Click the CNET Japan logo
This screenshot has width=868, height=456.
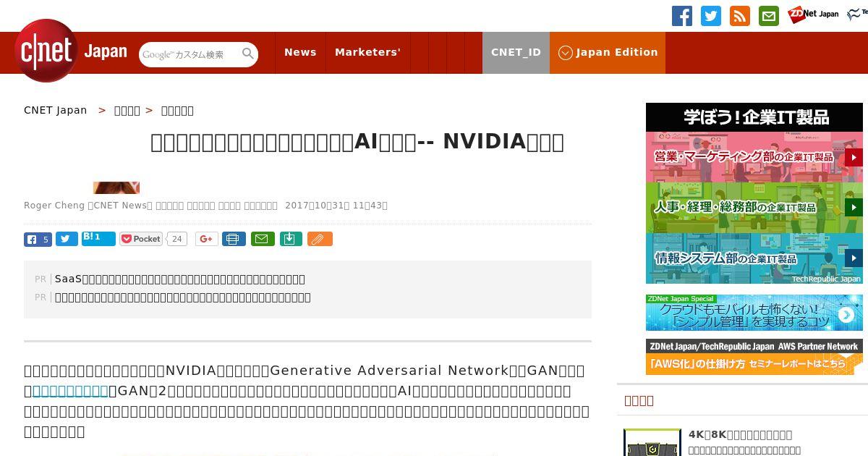tap(71, 51)
